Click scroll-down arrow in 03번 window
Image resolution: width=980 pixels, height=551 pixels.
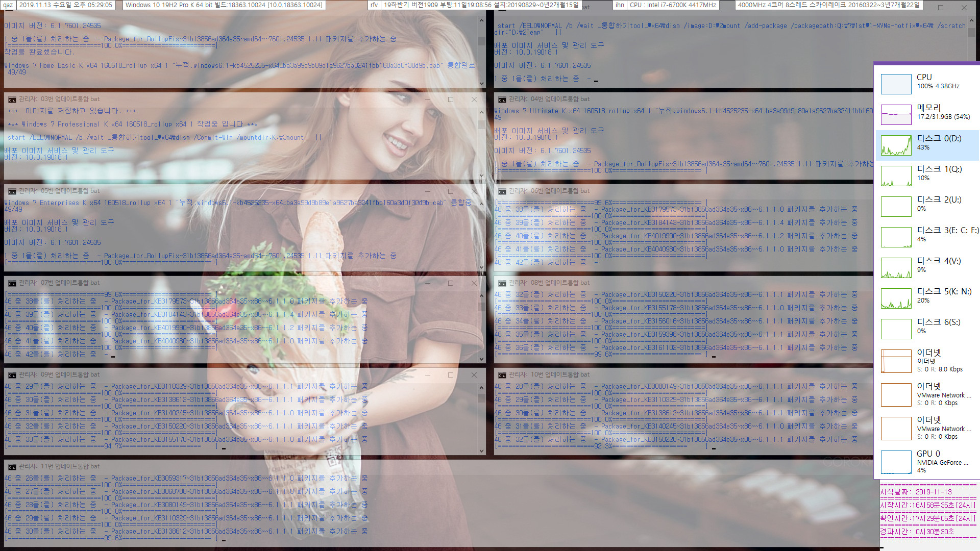point(481,175)
